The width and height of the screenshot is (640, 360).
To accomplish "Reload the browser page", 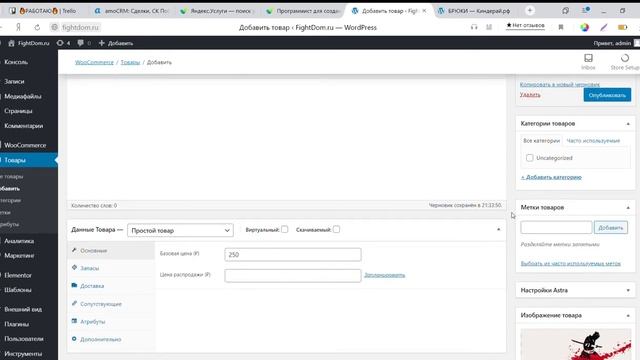I will [37, 27].
